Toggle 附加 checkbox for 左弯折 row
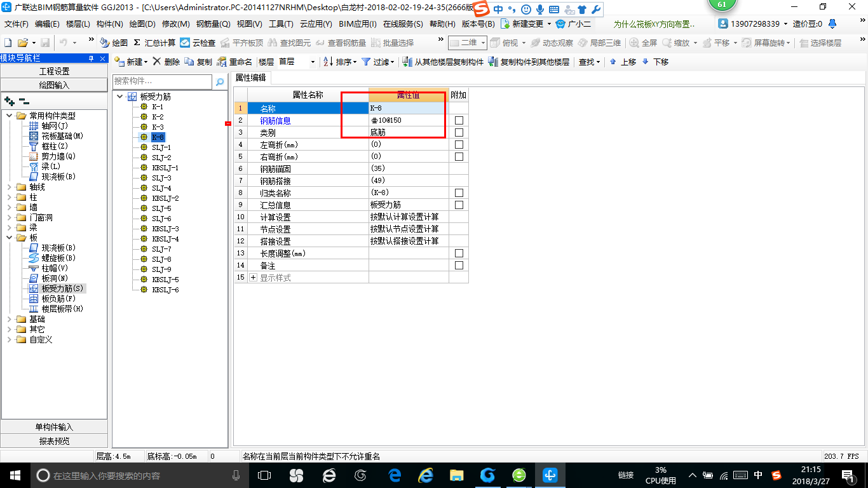 tap(459, 144)
